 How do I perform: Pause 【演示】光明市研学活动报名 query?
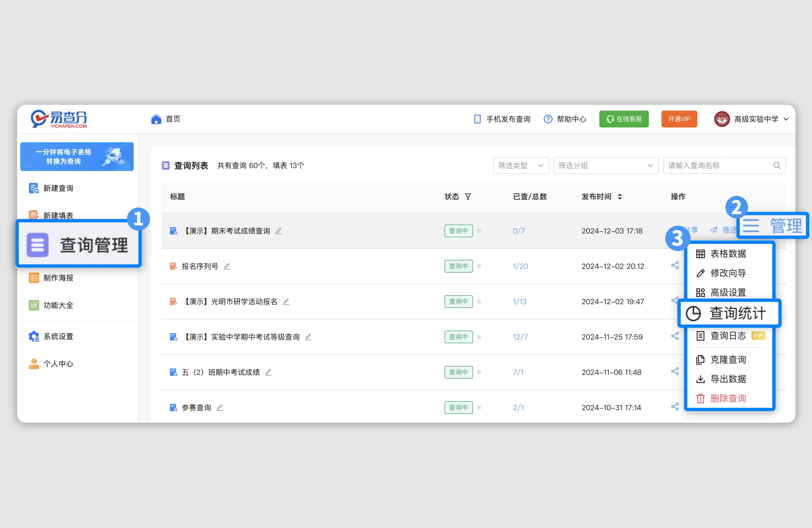point(479,302)
